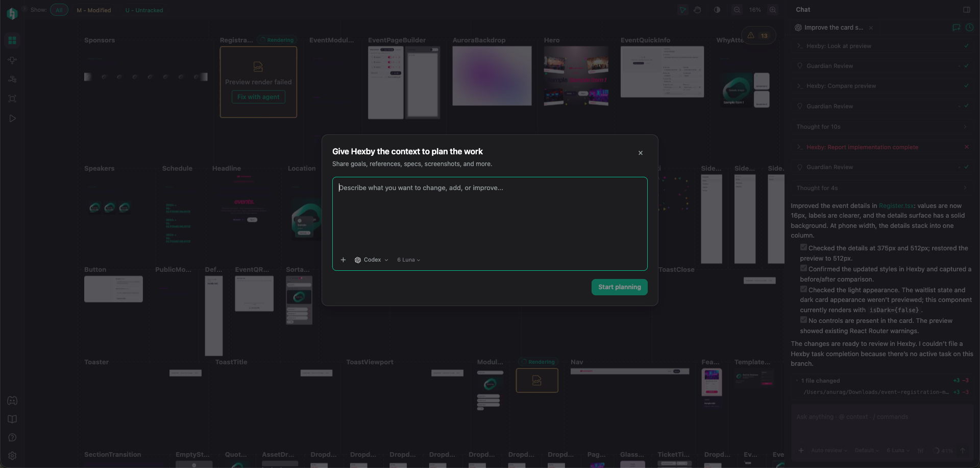Image resolution: width=980 pixels, height=468 pixels.
Task: Click the Hexby logo at top left
Action: click(12, 14)
